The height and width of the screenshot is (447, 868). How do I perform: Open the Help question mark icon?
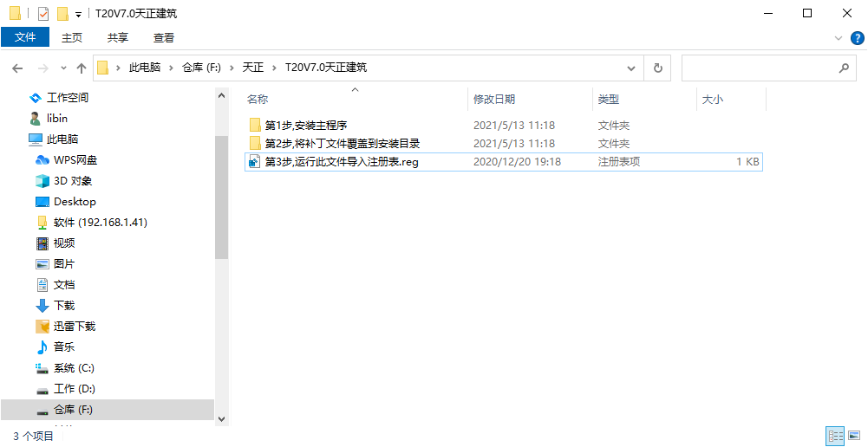856,38
